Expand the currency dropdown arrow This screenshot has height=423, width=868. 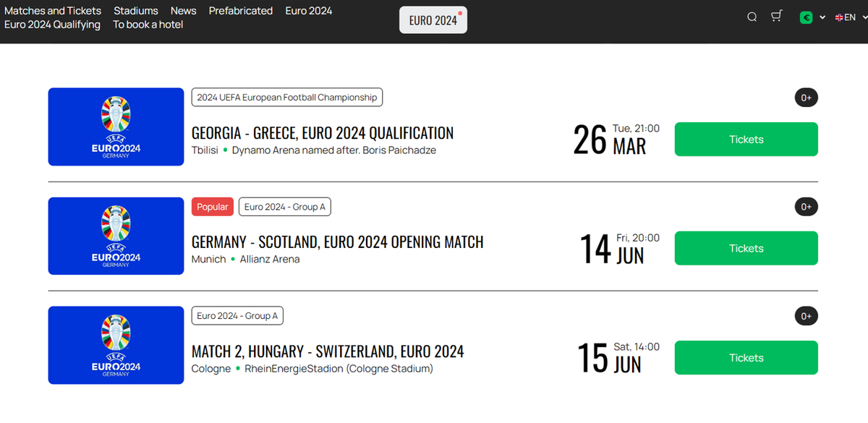click(x=822, y=17)
